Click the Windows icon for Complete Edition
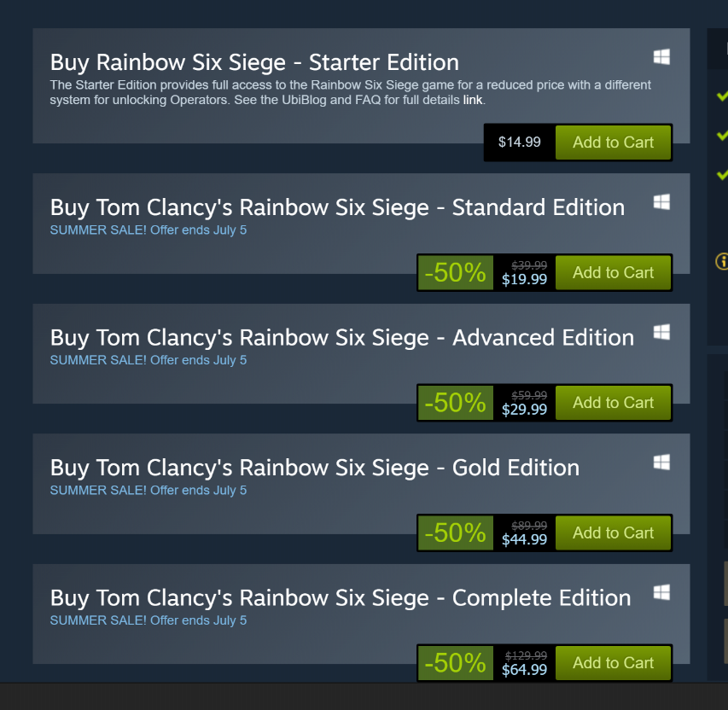 [x=661, y=592]
